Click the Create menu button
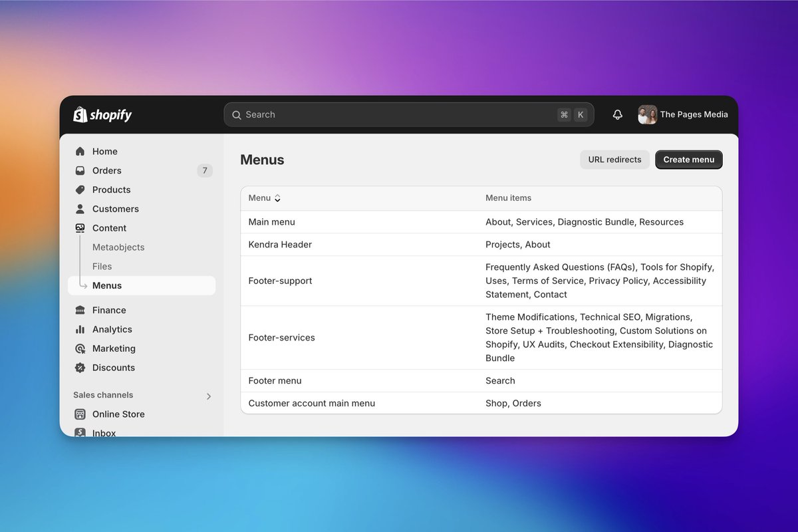This screenshot has height=532, width=798. (x=689, y=160)
